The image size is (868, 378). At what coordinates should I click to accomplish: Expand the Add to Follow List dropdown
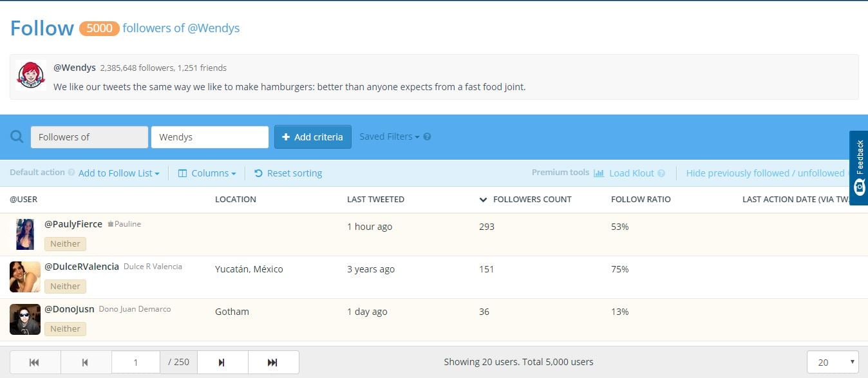pos(119,173)
